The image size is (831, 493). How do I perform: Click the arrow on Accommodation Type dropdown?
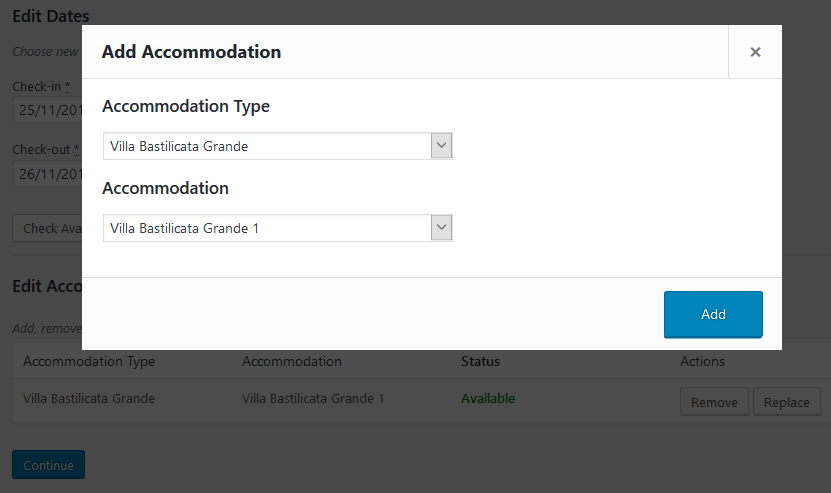[441, 146]
